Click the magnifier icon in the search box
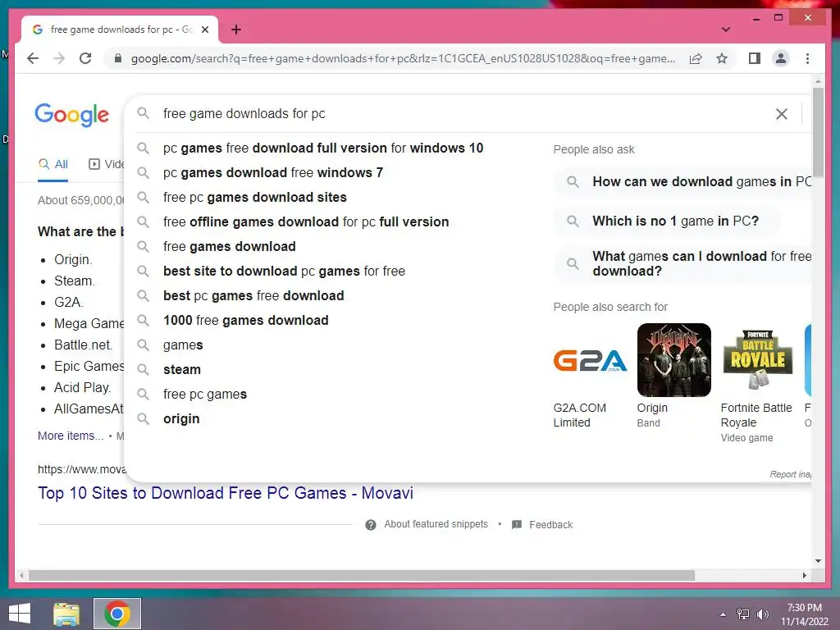Screen dimensions: 840x630 (x=143, y=113)
